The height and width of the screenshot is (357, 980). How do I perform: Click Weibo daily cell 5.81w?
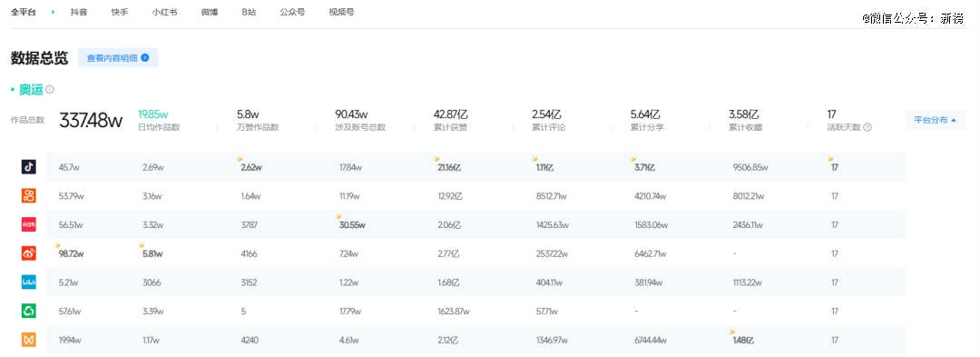click(152, 253)
